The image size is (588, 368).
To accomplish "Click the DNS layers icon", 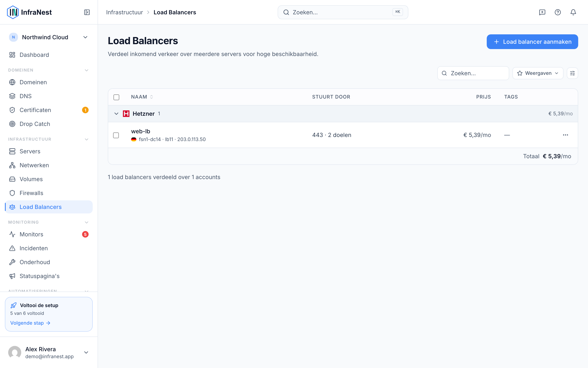I will tap(12, 96).
